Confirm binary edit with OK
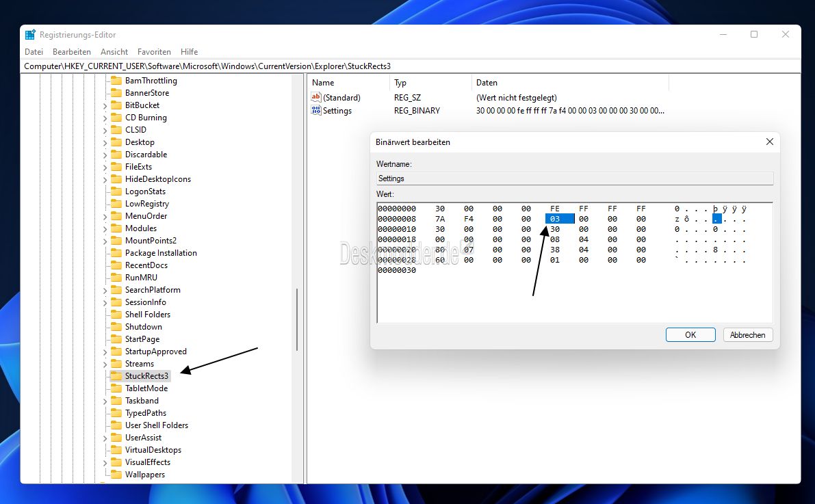The height and width of the screenshot is (504, 815). click(690, 334)
